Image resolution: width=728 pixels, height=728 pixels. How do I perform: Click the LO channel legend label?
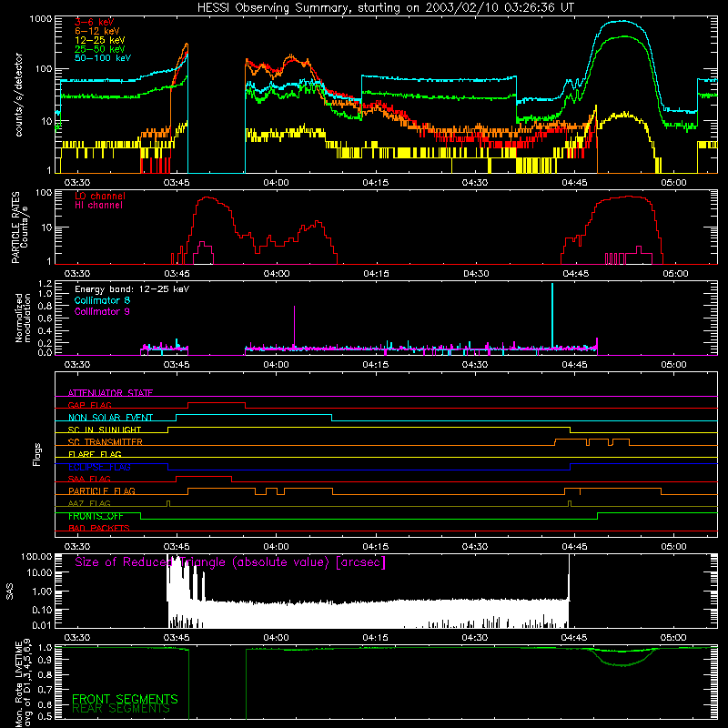pyautogui.click(x=100, y=196)
